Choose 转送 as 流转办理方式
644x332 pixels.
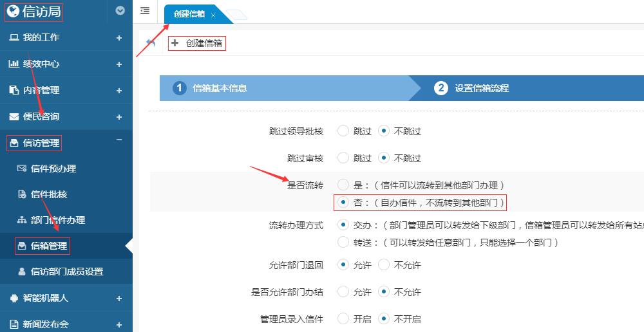coord(343,243)
